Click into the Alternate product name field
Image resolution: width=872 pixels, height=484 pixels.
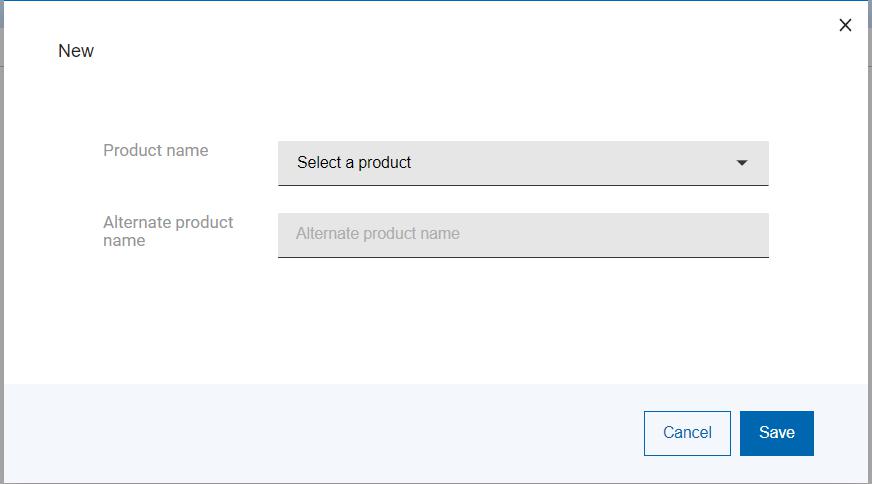click(x=523, y=234)
